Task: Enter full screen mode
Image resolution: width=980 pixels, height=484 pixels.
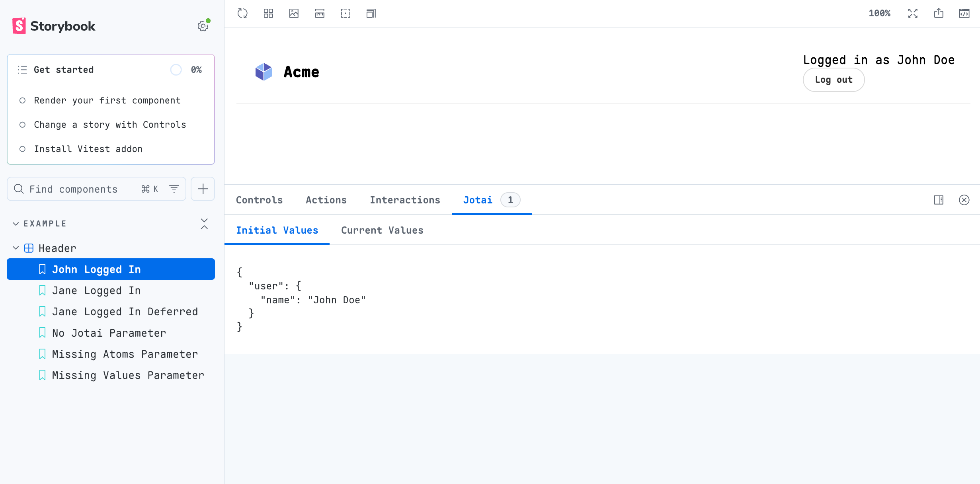Action: click(913, 14)
